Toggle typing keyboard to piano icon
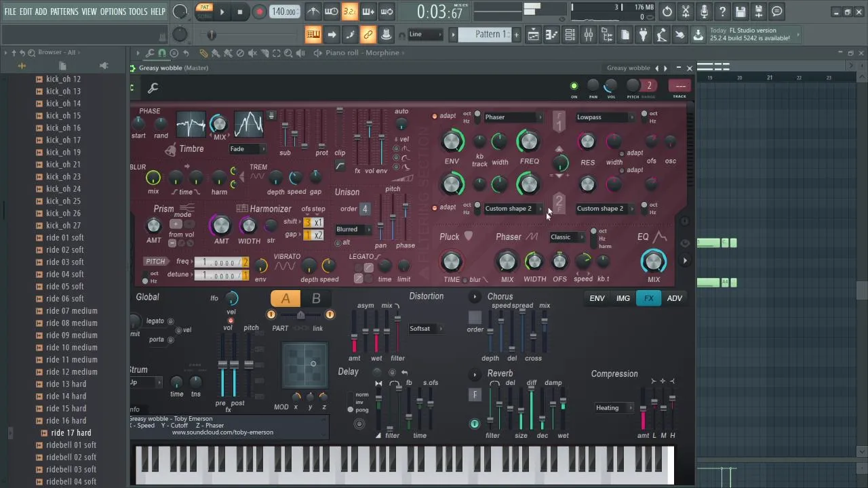This screenshot has width=868, height=488. [313, 35]
